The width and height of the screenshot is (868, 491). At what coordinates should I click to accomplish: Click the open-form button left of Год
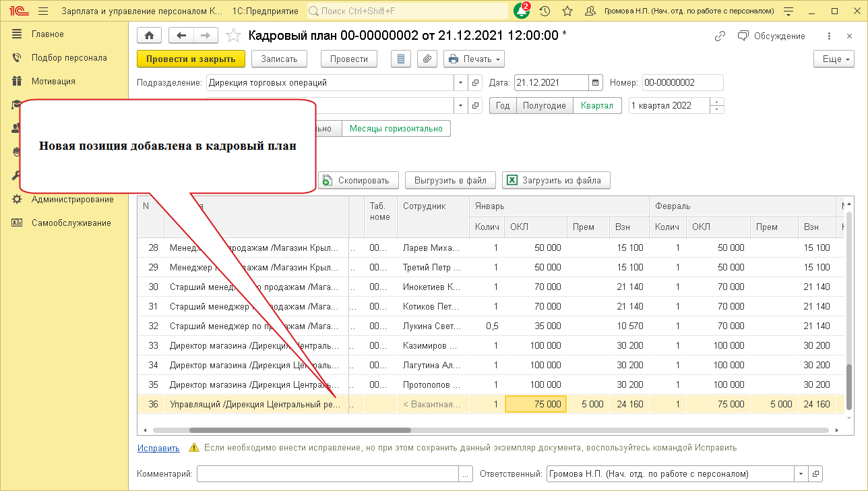(x=476, y=106)
